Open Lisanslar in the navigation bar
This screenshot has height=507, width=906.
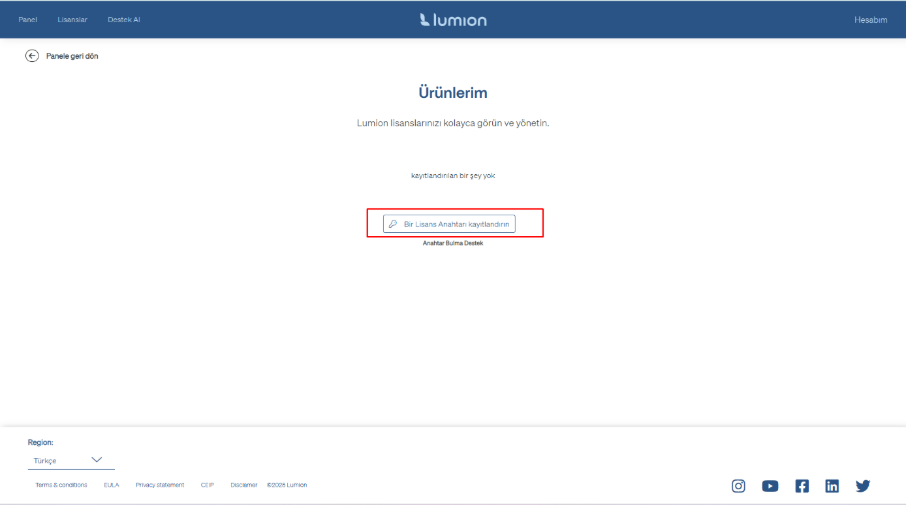(x=72, y=20)
